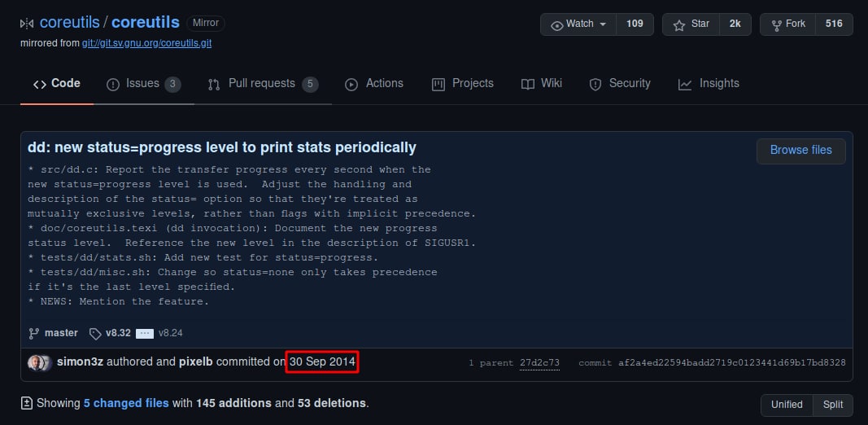Open the coreutils owner link
The image size is (868, 425).
pos(70,23)
